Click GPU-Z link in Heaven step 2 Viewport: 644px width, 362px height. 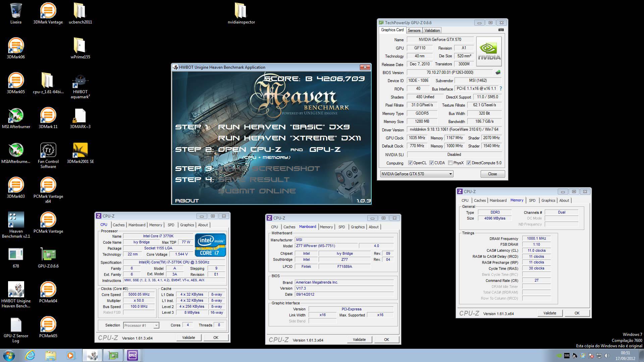pyautogui.click(x=325, y=149)
